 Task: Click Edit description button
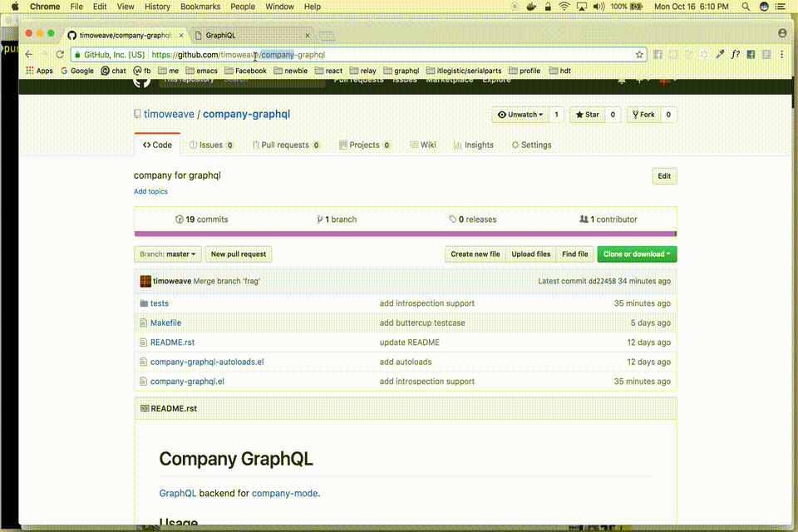click(x=664, y=176)
